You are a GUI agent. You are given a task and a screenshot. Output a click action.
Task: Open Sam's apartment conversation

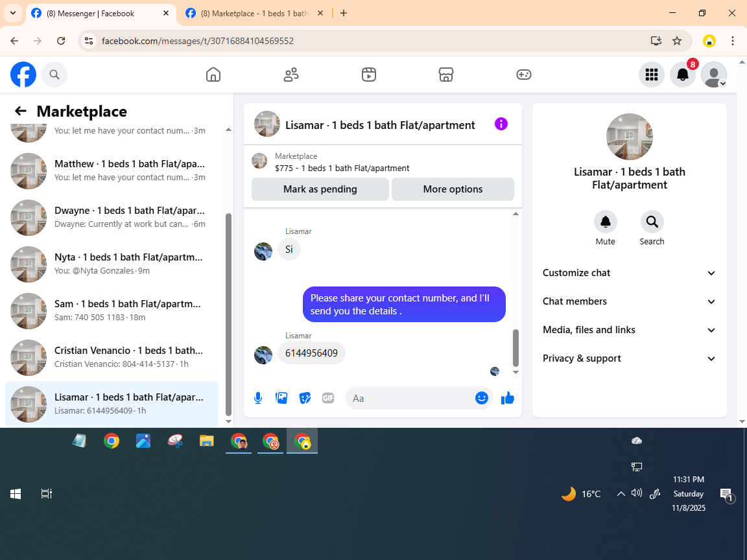112,310
